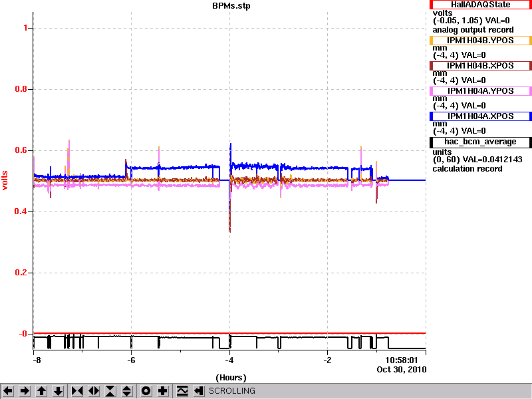
Task: Click VAL=0.0412143 readout text
Action: tap(493, 160)
